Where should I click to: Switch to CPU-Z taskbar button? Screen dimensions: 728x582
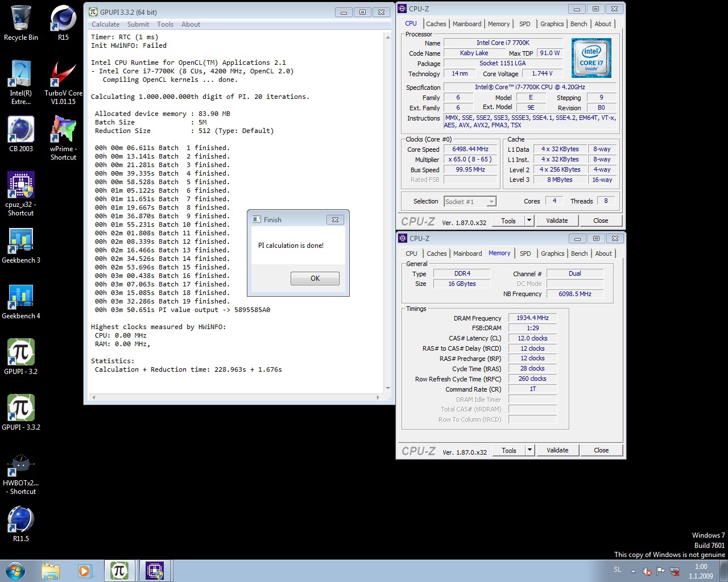tap(155, 571)
